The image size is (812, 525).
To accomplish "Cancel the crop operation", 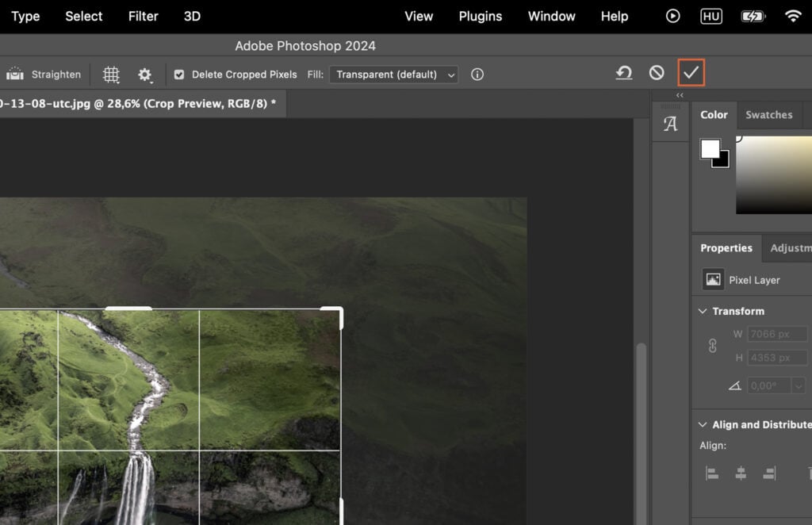I will click(657, 72).
